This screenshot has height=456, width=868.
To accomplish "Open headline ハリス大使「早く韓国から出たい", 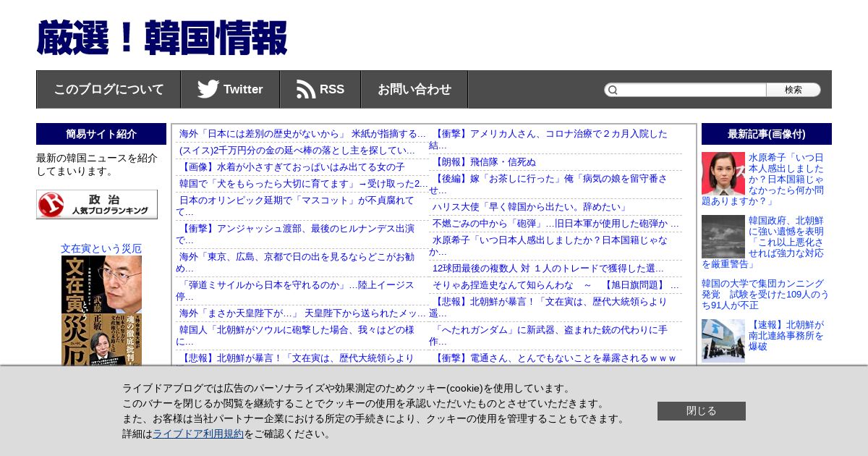I will [x=532, y=207].
